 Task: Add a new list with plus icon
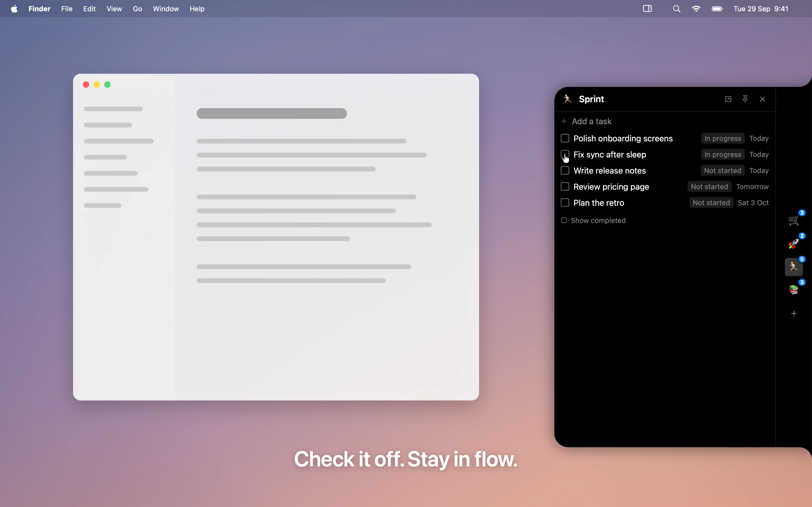tap(794, 313)
